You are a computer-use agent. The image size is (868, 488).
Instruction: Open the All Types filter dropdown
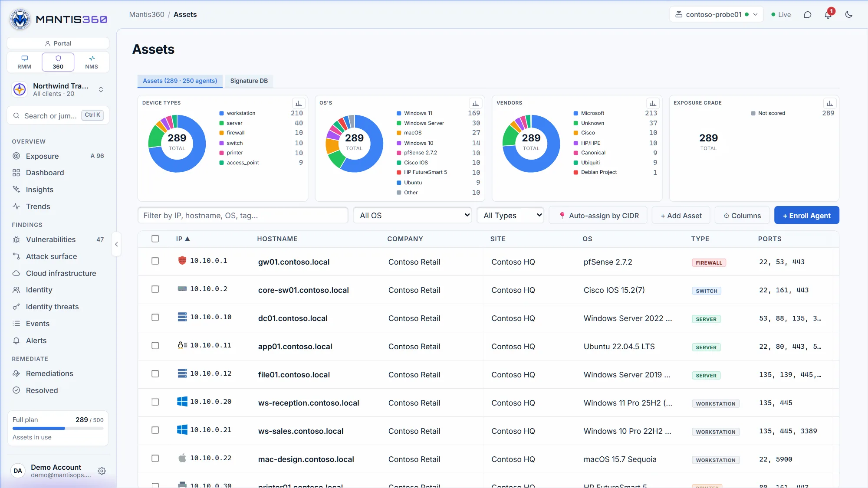pos(510,215)
